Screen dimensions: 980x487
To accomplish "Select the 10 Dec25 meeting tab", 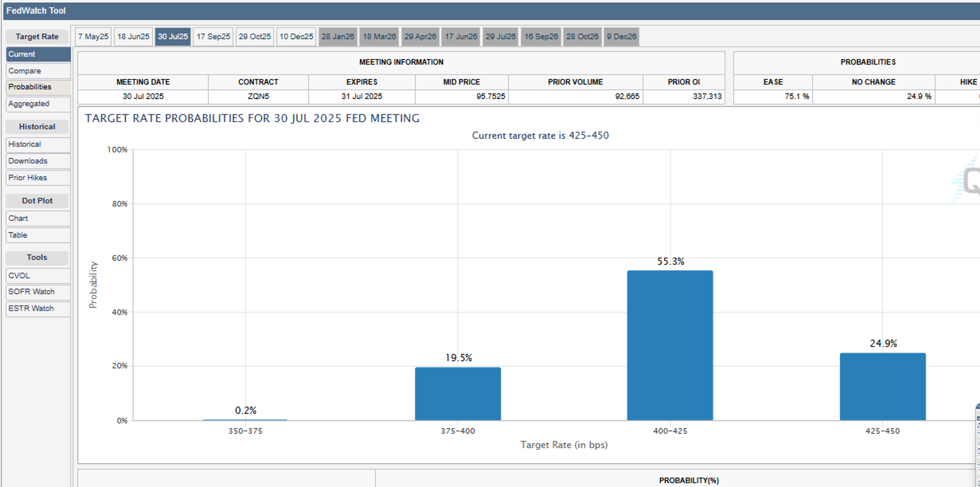I will [x=296, y=37].
